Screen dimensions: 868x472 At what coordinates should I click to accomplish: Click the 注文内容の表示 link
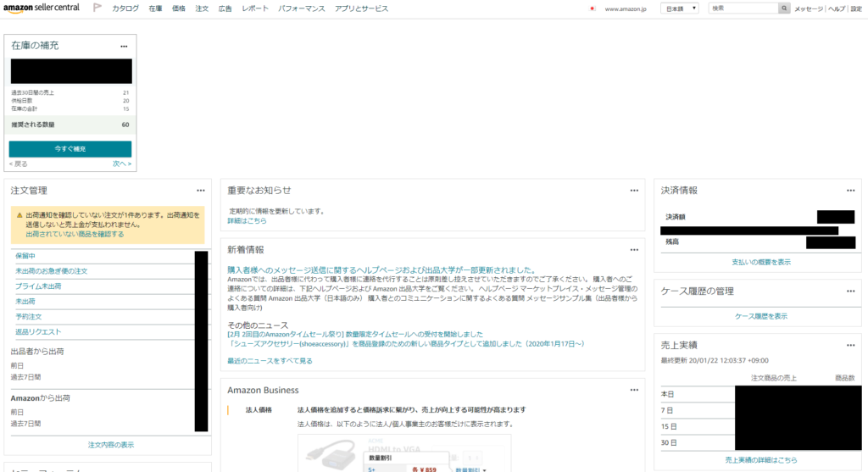pos(111,445)
